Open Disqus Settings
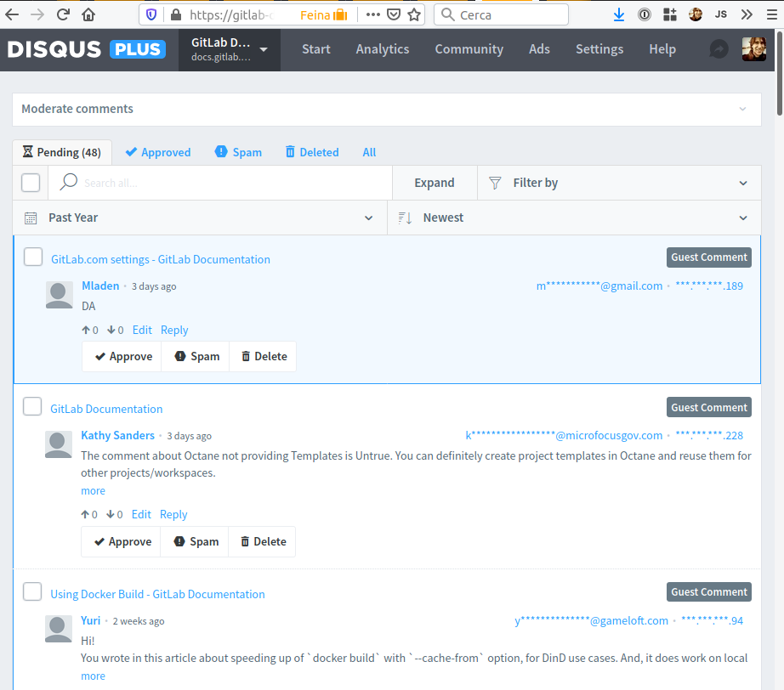Screen dimensions: 784x690 pyautogui.click(x=599, y=49)
